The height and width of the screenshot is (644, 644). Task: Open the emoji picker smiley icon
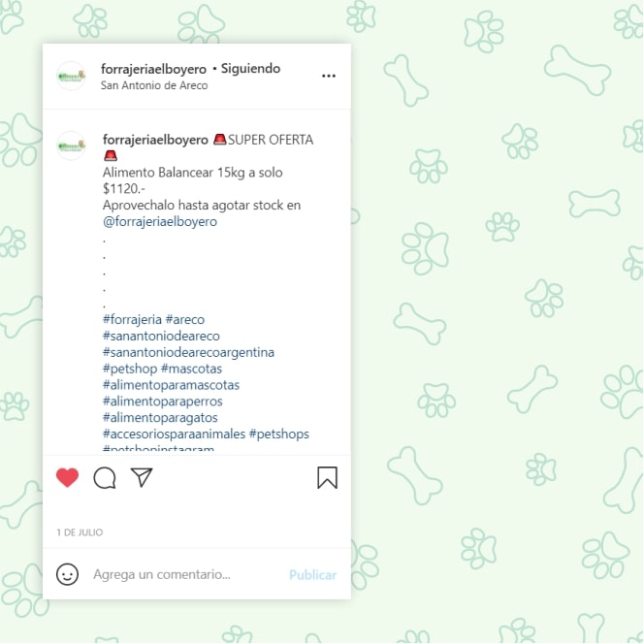(x=67, y=574)
